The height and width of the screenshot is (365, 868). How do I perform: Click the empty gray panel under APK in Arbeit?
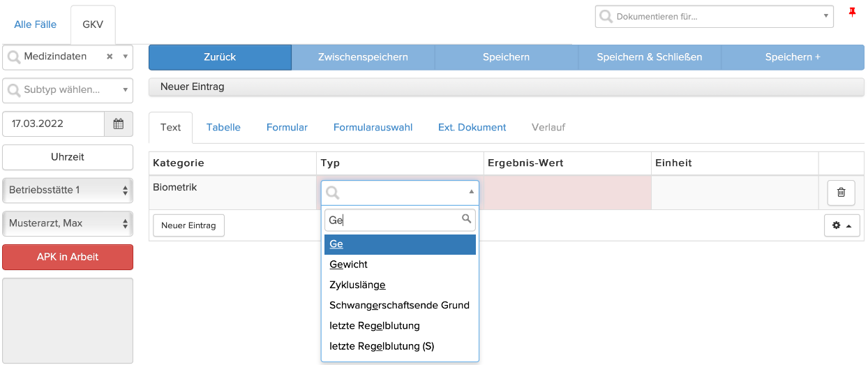pos(68,320)
